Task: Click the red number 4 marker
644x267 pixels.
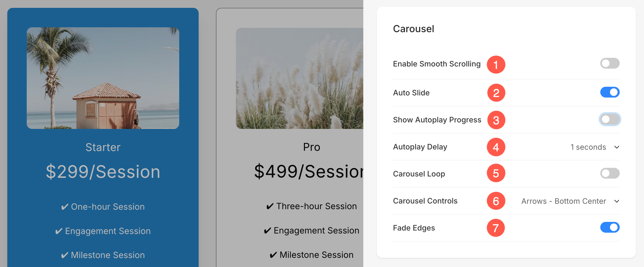Action: pos(496,147)
